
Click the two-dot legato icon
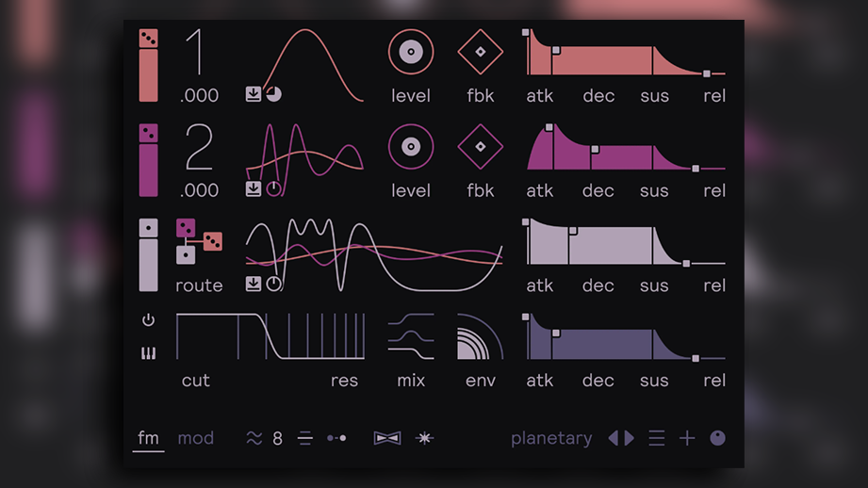tap(336, 438)
